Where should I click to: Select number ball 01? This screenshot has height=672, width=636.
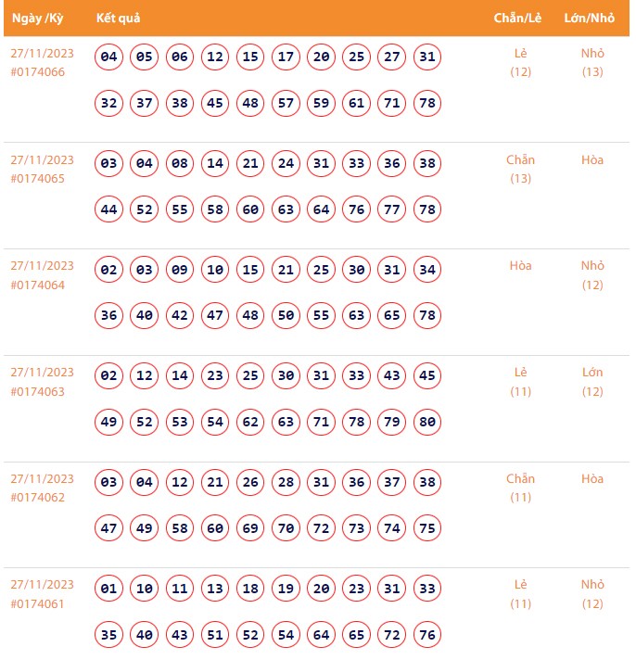[x=109, y=590]
